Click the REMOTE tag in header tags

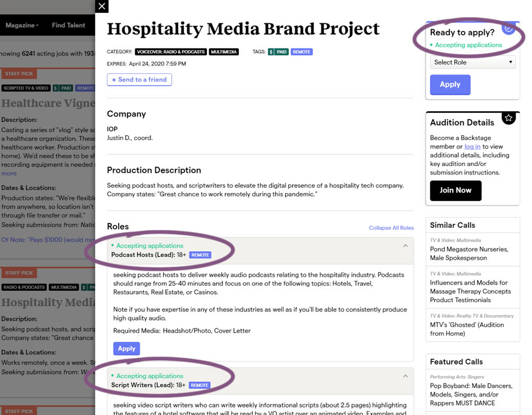302,52
